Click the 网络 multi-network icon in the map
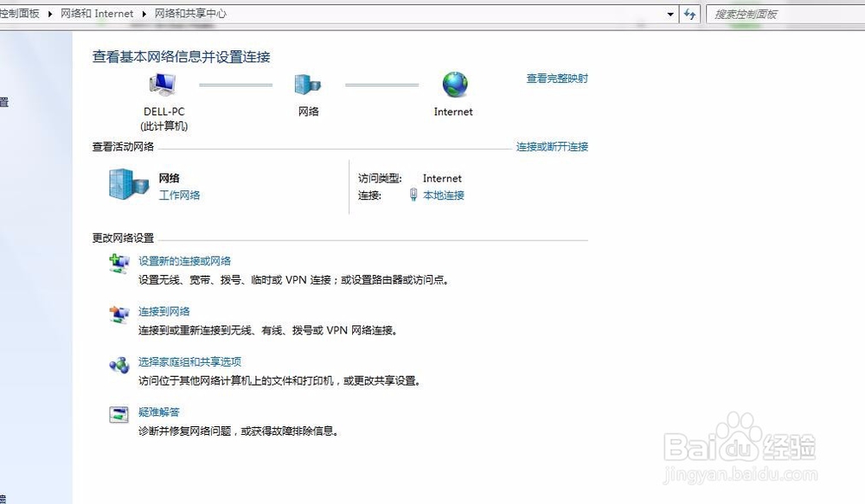 pos(308,86)
